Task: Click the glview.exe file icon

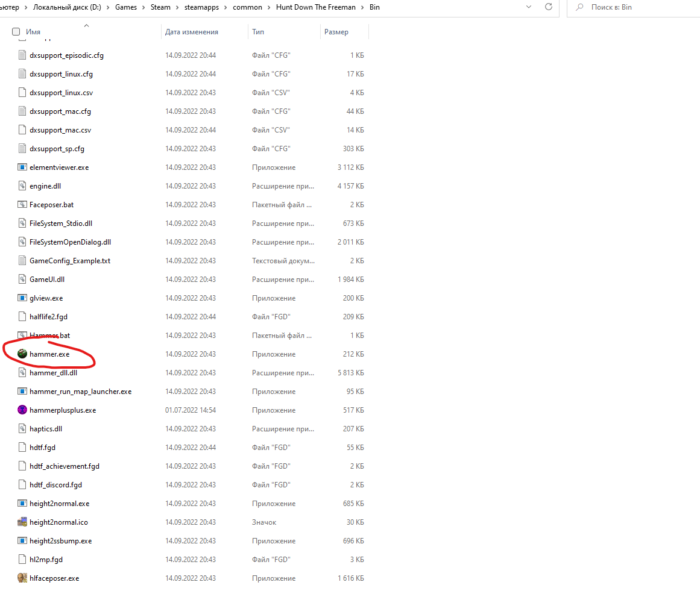Action: click(x=22, y=298)
